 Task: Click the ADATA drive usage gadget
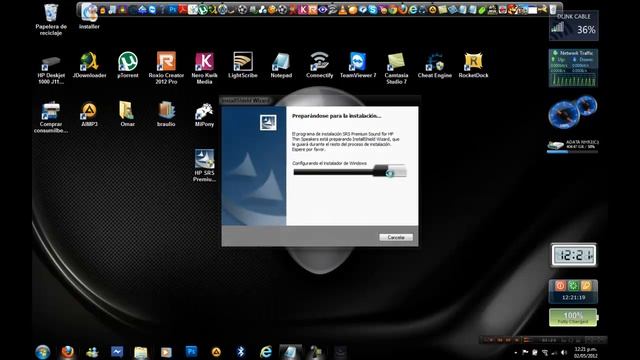(572, 146)
